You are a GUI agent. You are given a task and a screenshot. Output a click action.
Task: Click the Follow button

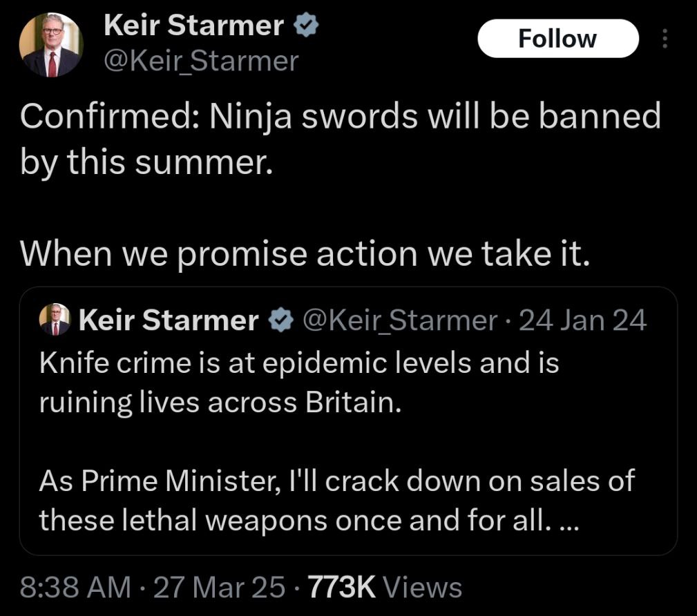pyautogui.click(x=558, y=39)
